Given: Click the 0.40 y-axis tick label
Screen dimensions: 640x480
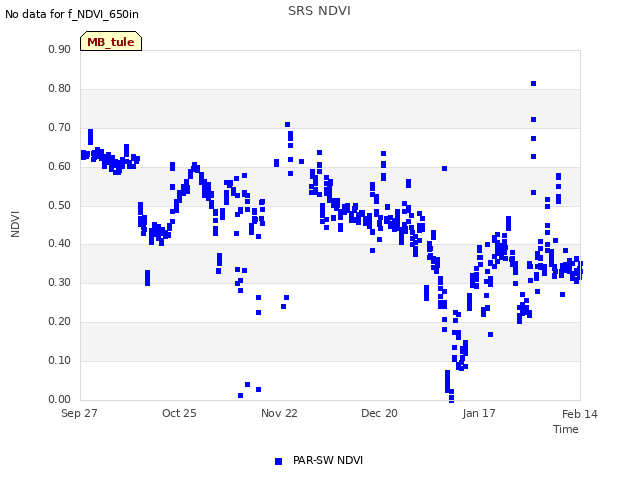Looking at the screenshot, I should (60, 244).
